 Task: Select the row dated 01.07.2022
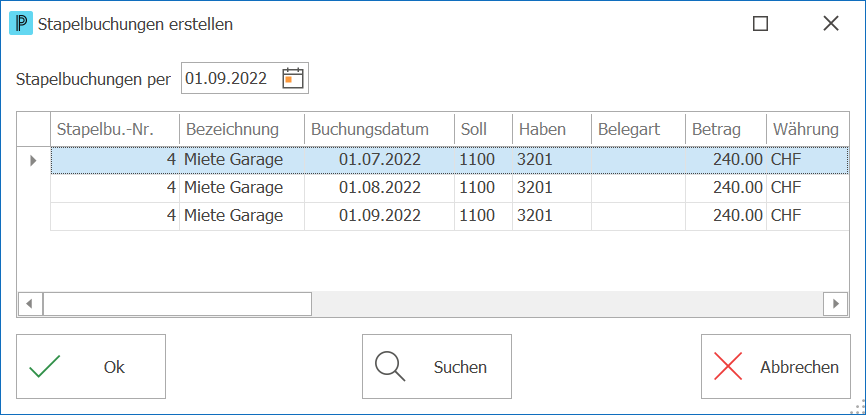450,160
